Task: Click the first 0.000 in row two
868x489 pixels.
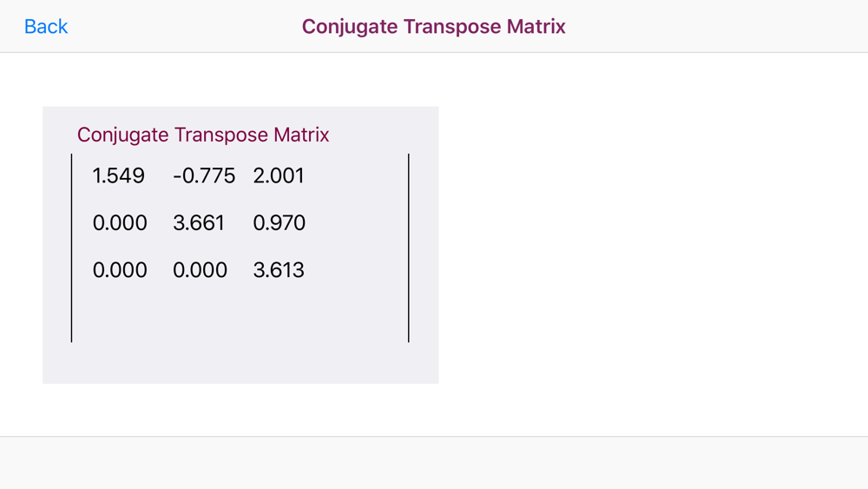Action: (x=120, y=222)
